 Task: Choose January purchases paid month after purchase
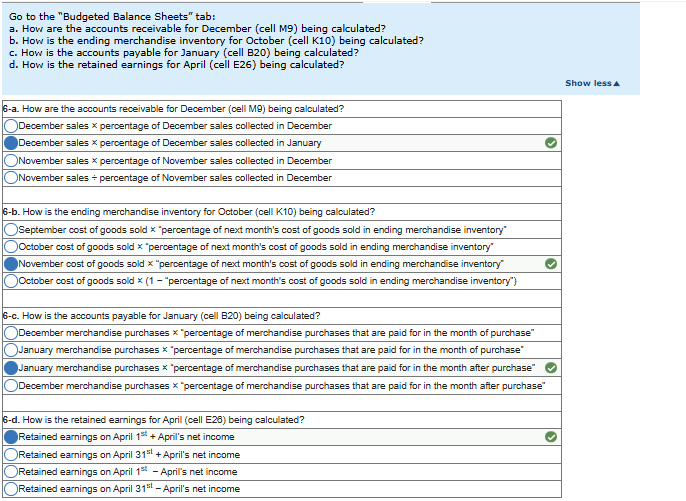pos(11,368)
